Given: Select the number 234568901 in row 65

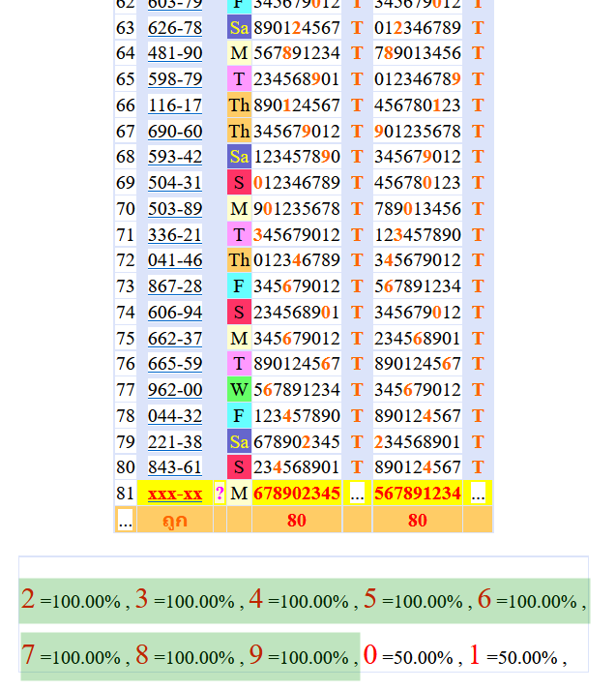Looking at the screenshot, I should pyautogui.click(x=296, y=79).
